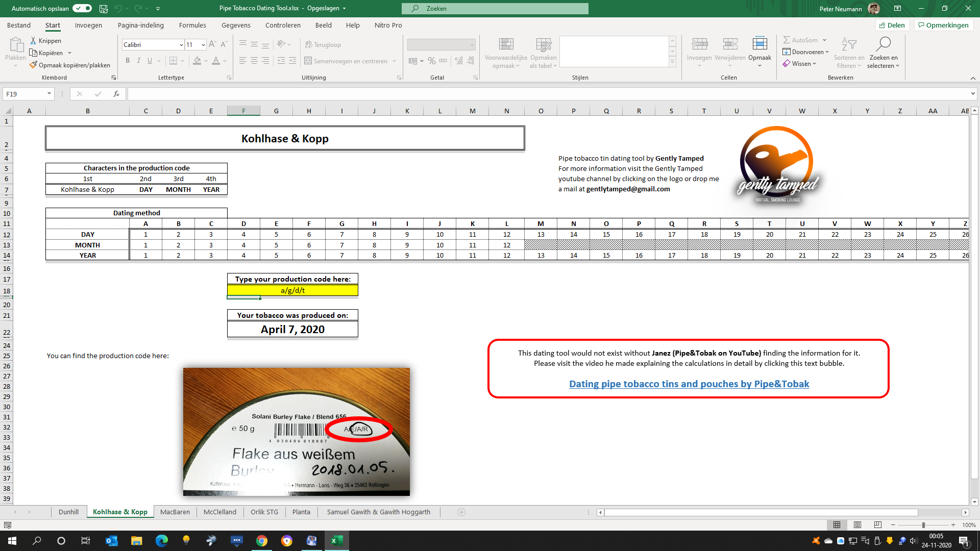The height and width of the screenshot is (551, 980).
Task: Click the yellow production code cell
Action: coord(292,290)
